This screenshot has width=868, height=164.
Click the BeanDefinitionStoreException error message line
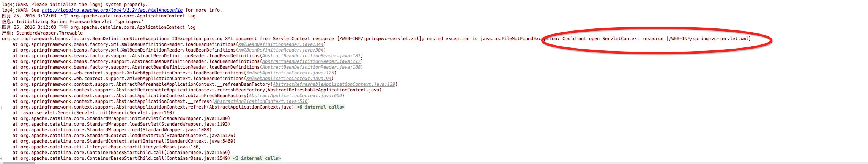pyautogui.click(x=376, y=39)
